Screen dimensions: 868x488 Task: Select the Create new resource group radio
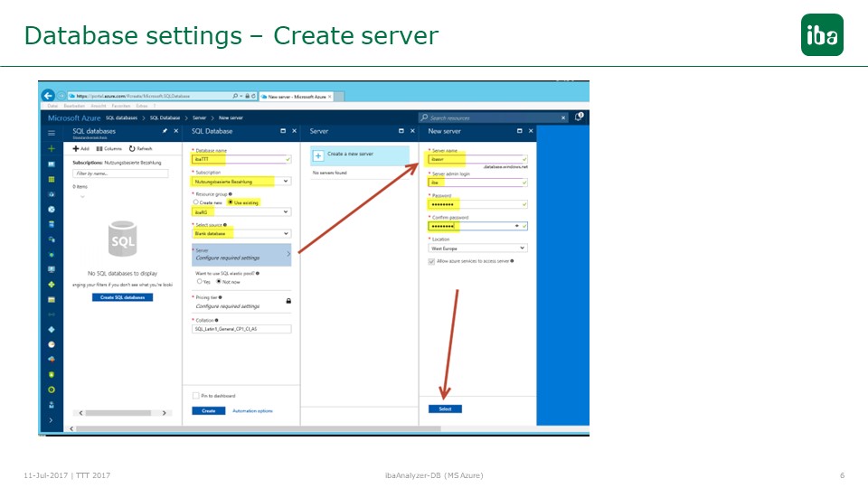click(x=195, y=202)
